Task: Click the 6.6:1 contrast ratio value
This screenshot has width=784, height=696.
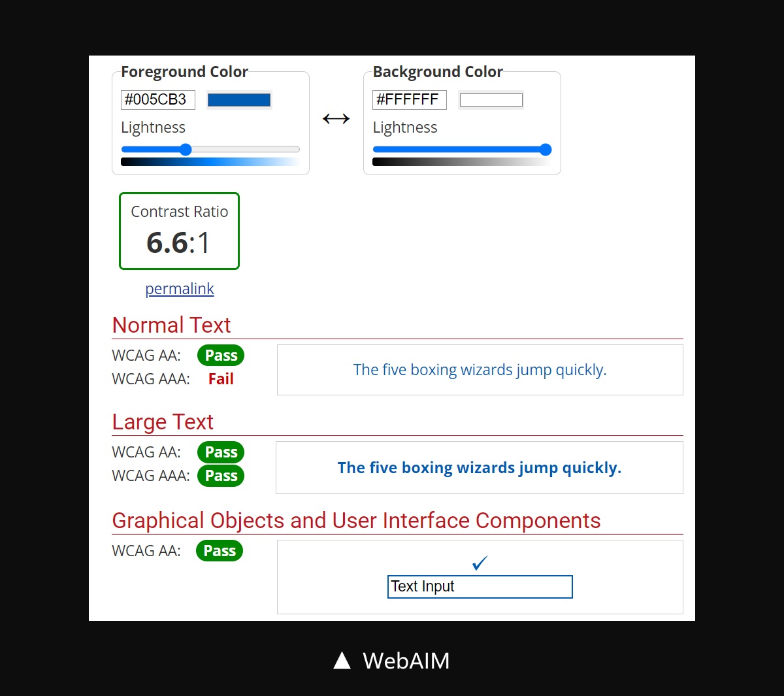Action: click(x=178, y=242)
